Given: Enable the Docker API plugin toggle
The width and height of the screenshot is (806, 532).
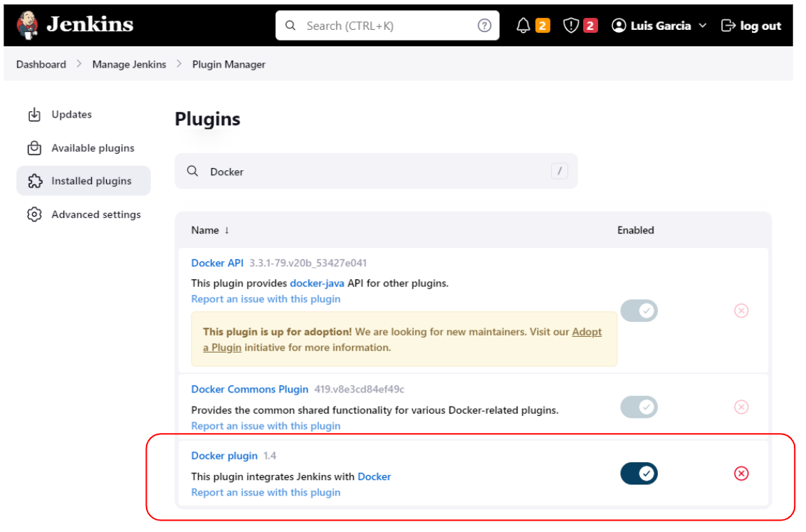Looking at the screenshot, I should click(x=639, y=310).
